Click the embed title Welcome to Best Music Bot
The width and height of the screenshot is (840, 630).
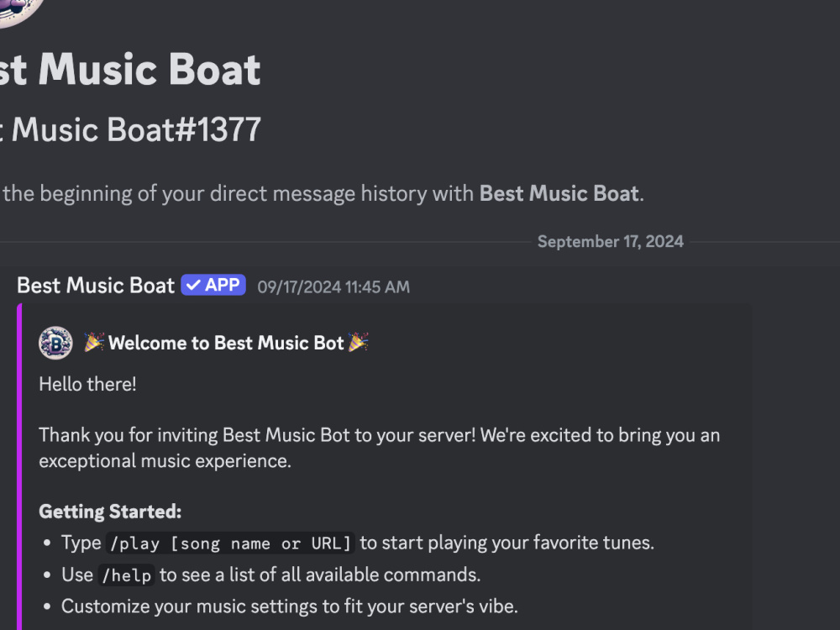[x=225, y=343]
